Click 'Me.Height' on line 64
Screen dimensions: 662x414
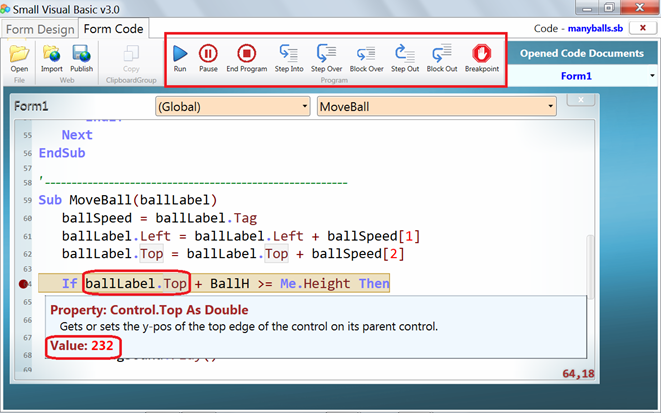[315, 284]
